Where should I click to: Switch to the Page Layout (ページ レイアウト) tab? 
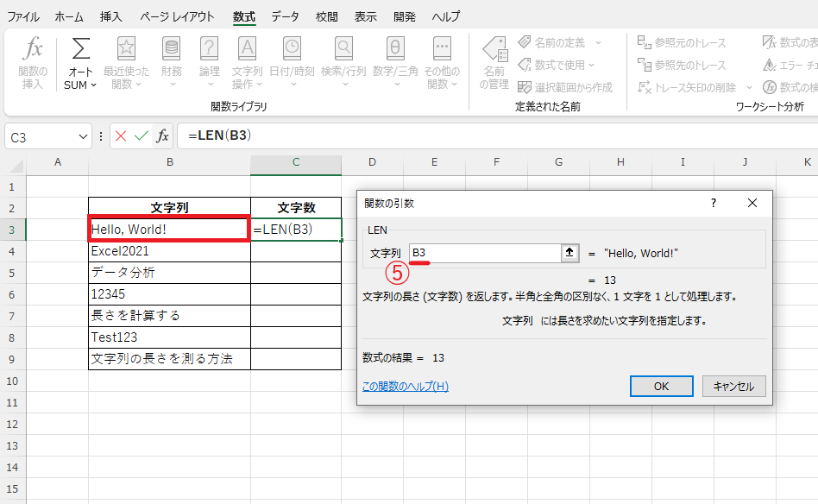pos(178,16)
